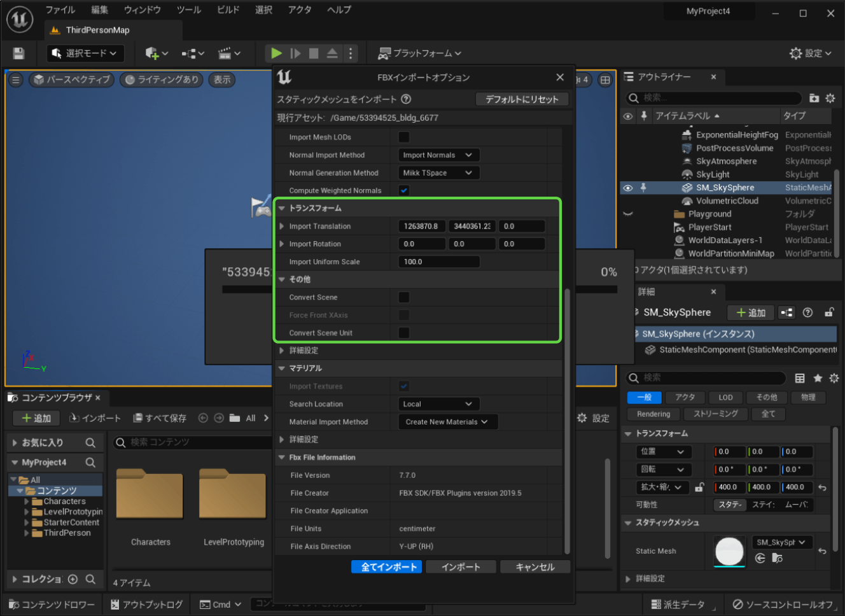Open the Normal Generation Method Mikk TSpace dropdown
Viewport: 845px width, 616px height.
pyautogui.click(x=438, y=172)
